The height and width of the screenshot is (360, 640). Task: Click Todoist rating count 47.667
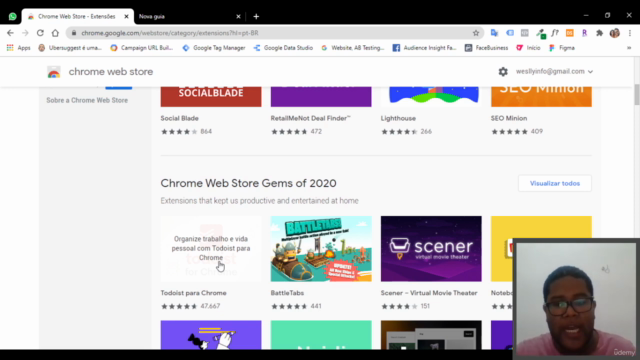210,306
